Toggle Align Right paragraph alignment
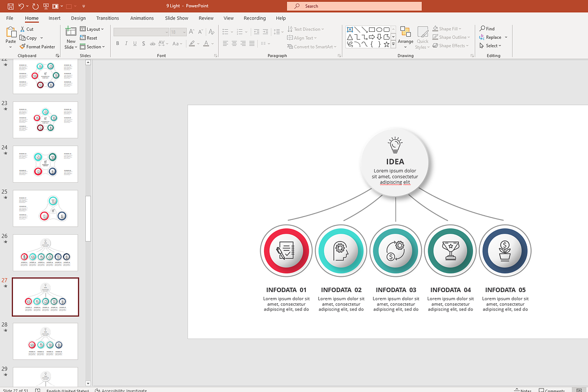 pyautogui.click(x=244, y=44)
